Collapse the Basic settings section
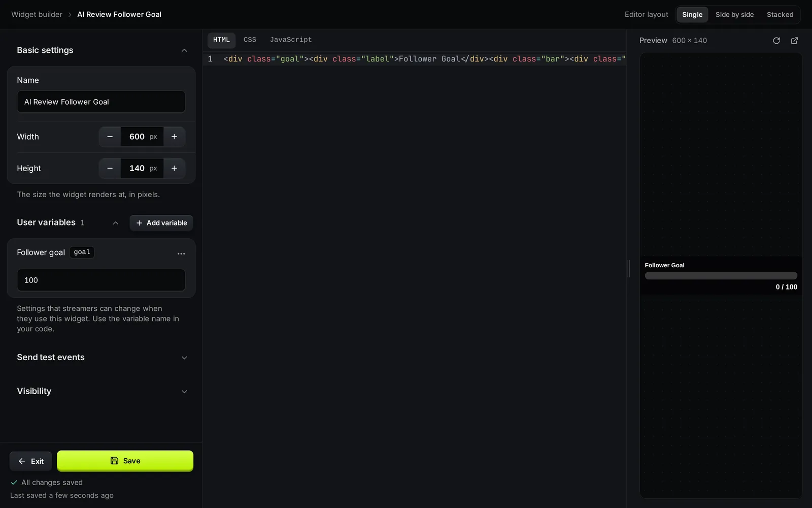 point(184,50)
